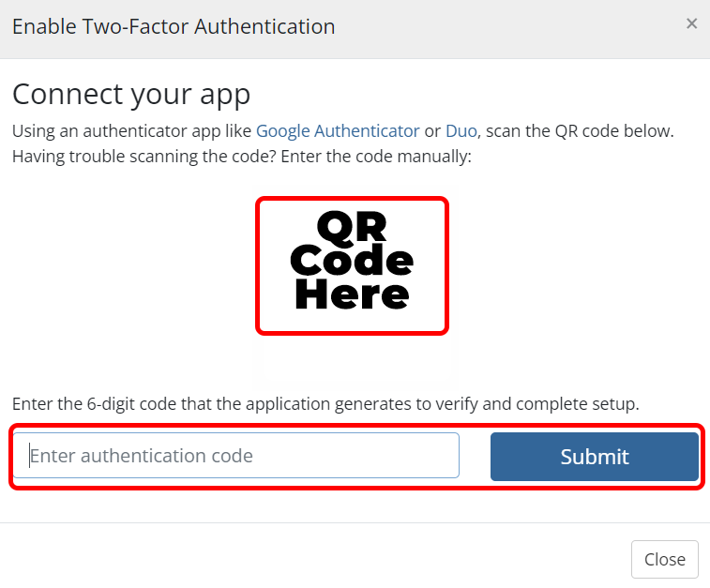Click the Close button in the footer
Image resolution: width=710 pixels, height=588 pixels.
664,559
